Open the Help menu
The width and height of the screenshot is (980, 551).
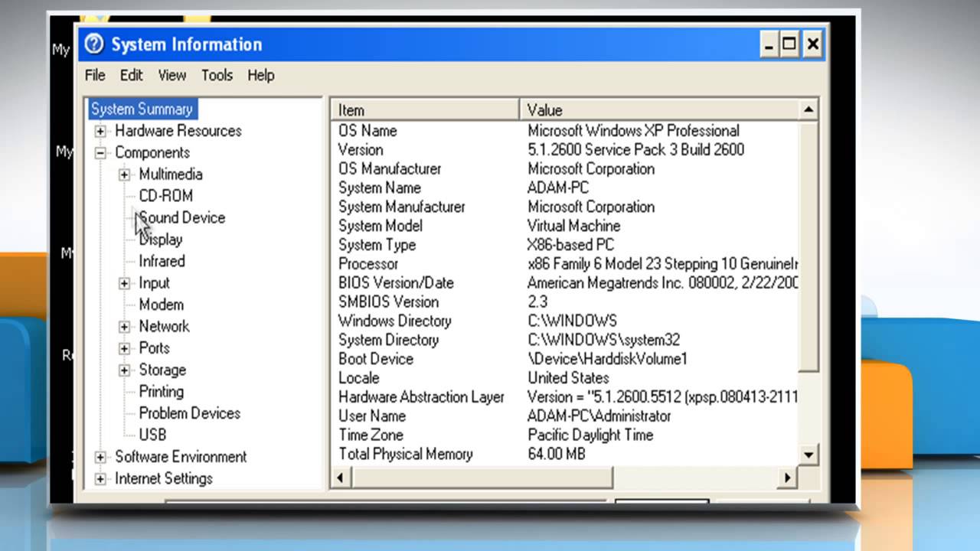click(260, 75)
